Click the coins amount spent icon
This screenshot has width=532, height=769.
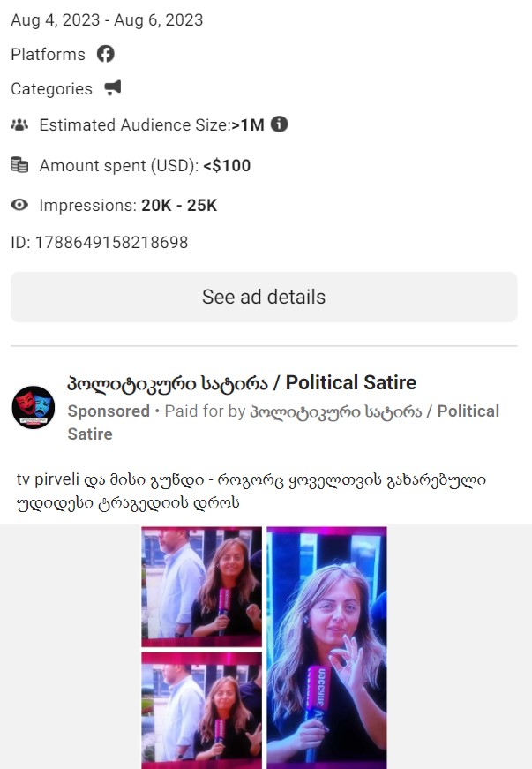pos(19,165)
